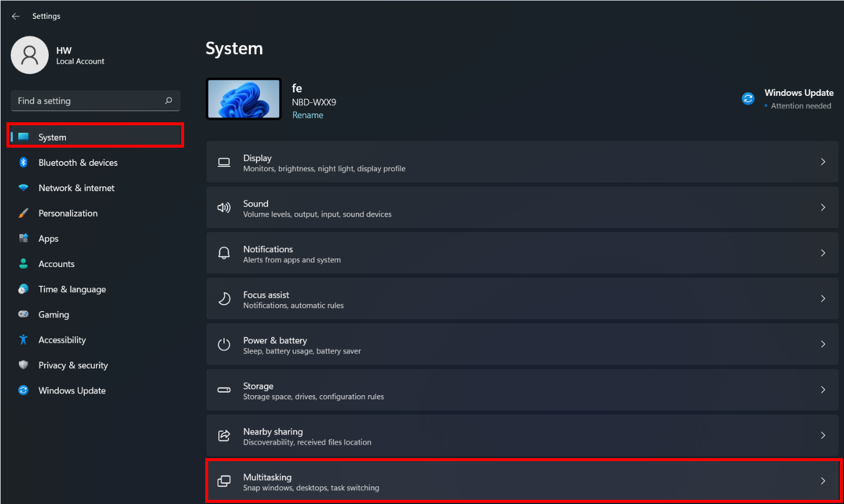Click the Attention needed status text

[801, 106]
